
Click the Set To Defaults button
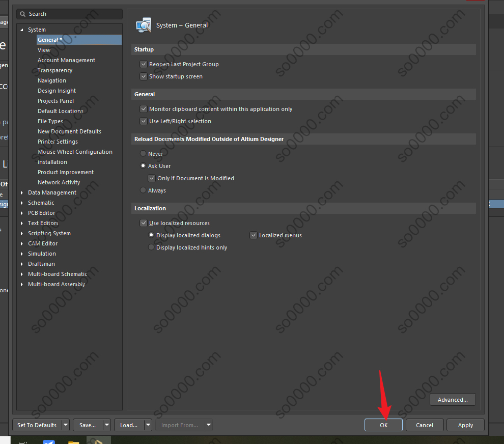37,425
